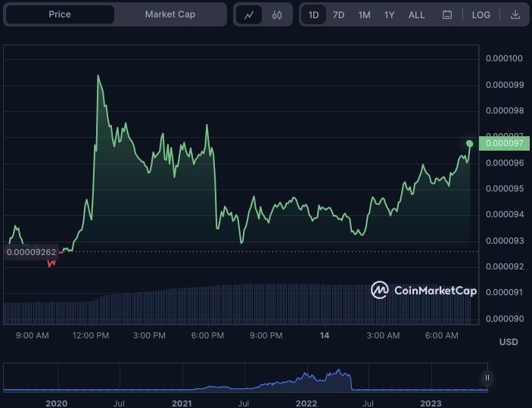This screenshot has height=408, width=532.
Task: Toggle LOG scale on the chart
Action: point(481,15)
